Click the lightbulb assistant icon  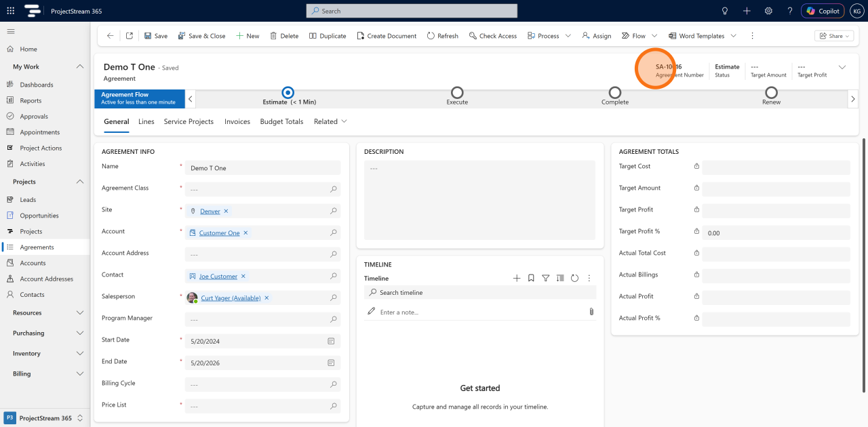(x=725, y=11)
